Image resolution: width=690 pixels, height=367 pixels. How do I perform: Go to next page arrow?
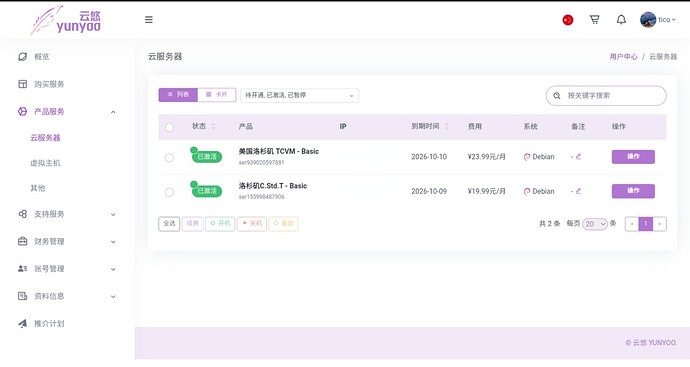coord(660,224)
